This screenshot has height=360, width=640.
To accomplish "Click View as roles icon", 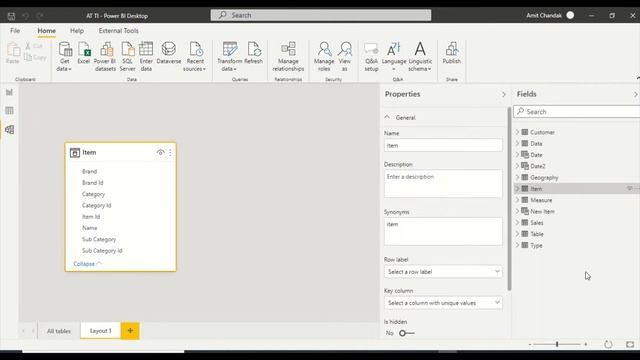I will pos(345,56).
